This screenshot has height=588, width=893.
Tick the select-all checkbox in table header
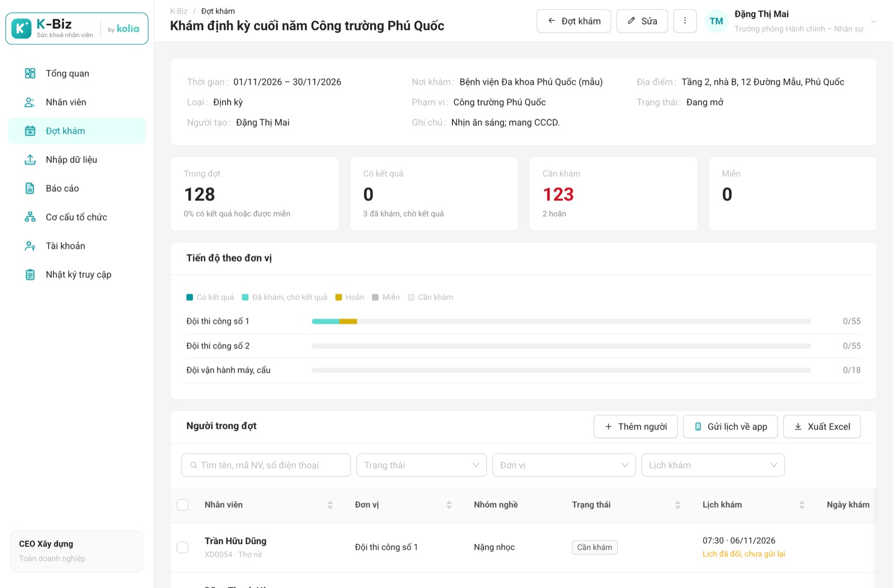coord(183,505)
